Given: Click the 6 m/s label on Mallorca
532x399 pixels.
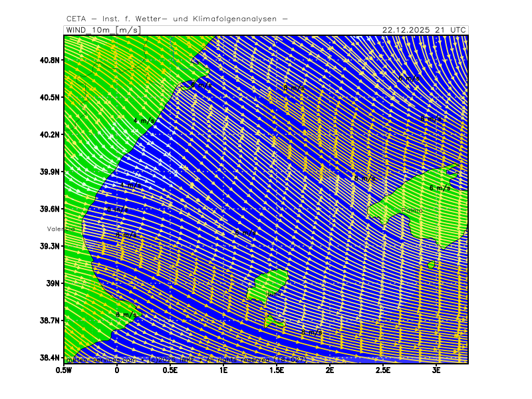Looking at the screenshot, I should point(440,188).
